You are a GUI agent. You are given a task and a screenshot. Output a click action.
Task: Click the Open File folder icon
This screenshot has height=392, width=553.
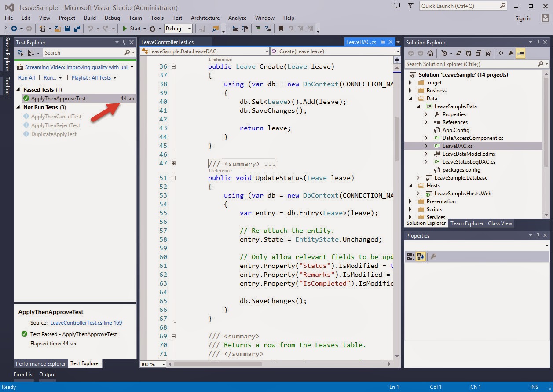click(58, 29)
